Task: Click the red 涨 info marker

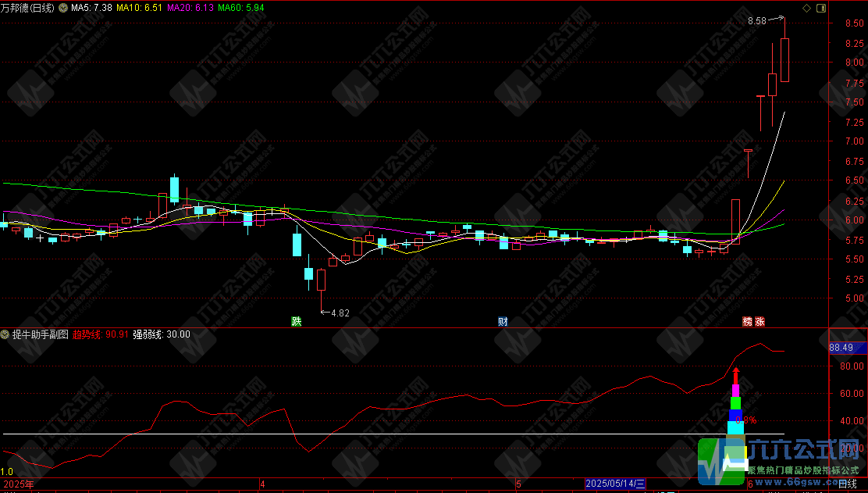Action: 759,321
